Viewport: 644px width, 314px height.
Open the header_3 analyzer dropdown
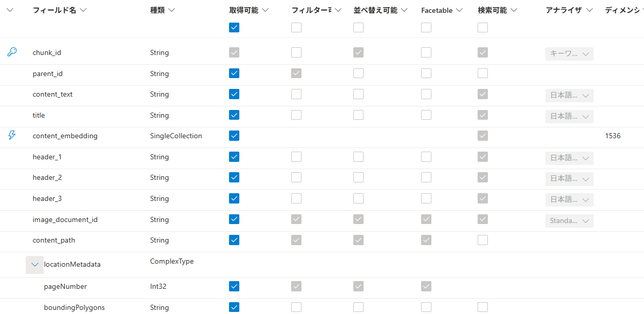[570, 200]
